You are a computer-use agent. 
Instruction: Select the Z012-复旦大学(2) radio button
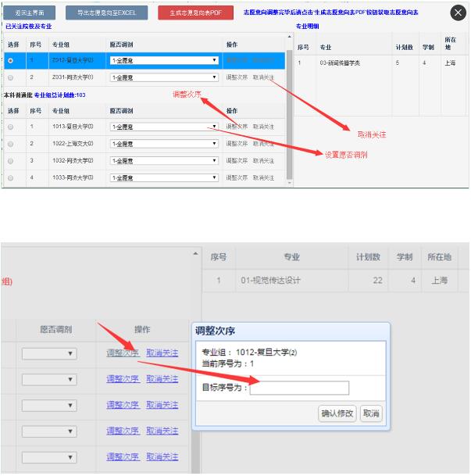point(11,61)
